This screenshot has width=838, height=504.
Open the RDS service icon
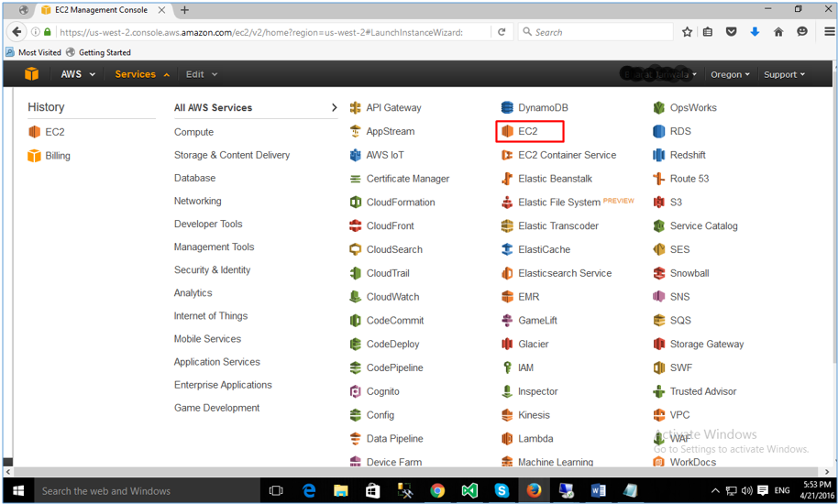click(659, 131)
